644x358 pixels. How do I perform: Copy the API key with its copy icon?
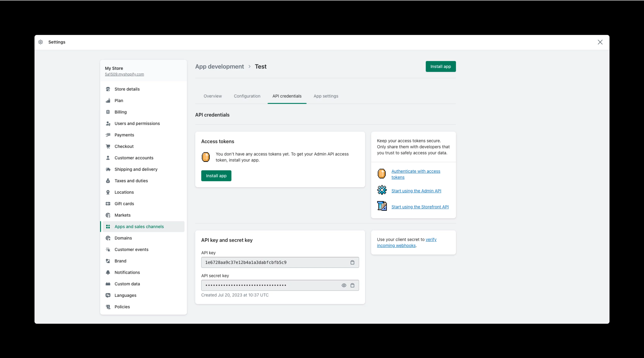352,263
